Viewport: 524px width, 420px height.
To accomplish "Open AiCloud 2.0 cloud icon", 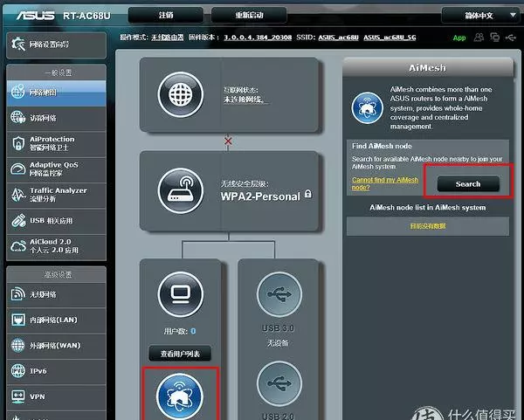I will tap(18, 246).
